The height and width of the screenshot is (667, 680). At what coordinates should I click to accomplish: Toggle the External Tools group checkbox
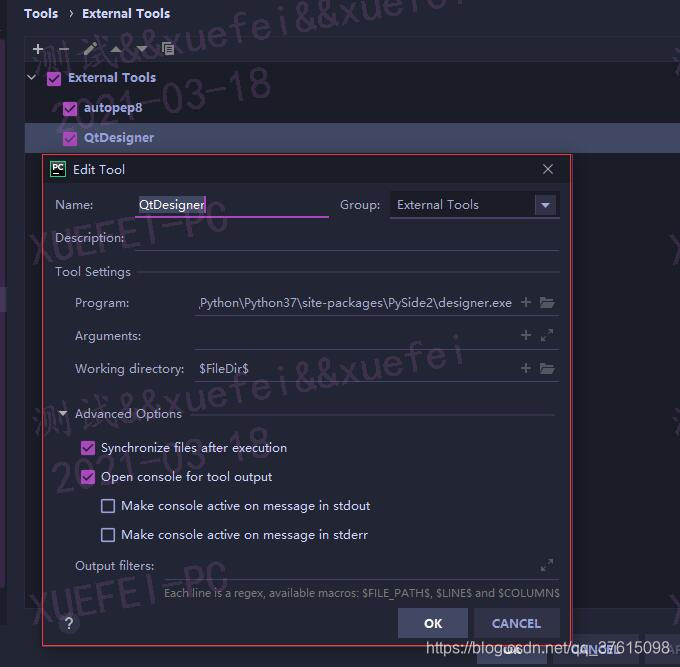(54, 78)
